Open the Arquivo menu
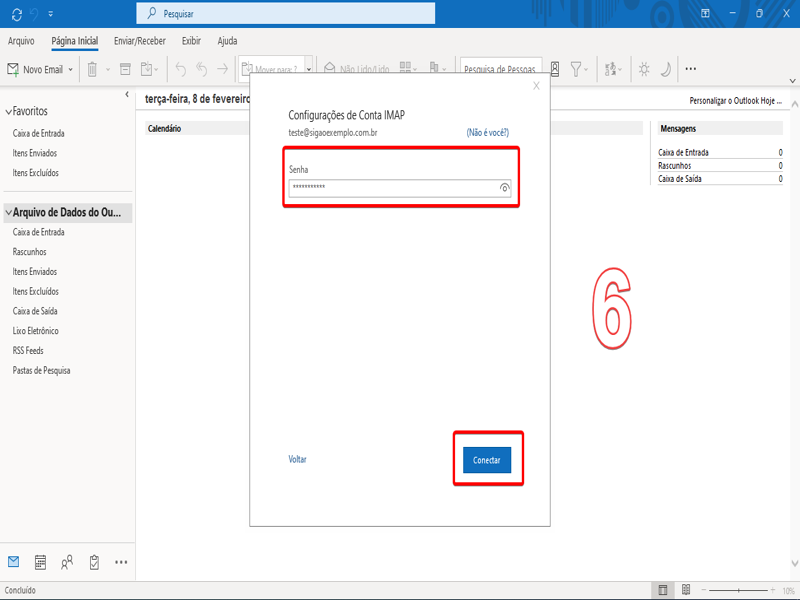This screenshot has width=800, height=600. (21, 41)
